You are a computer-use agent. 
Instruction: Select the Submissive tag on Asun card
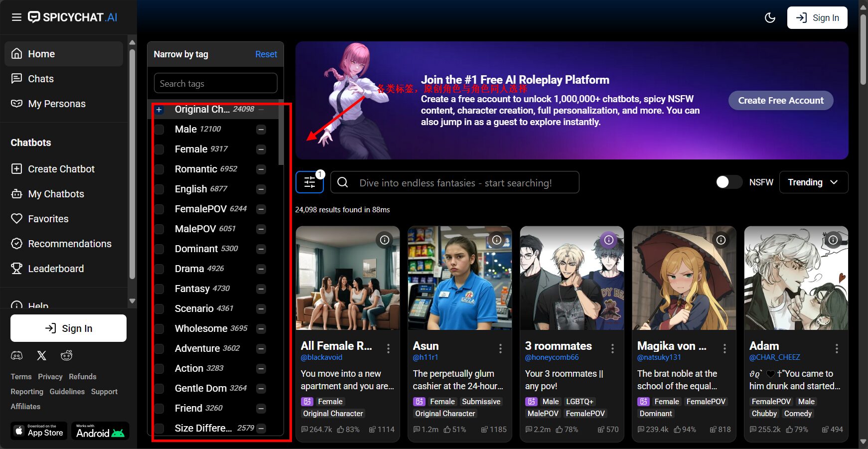tap(481, 402)
